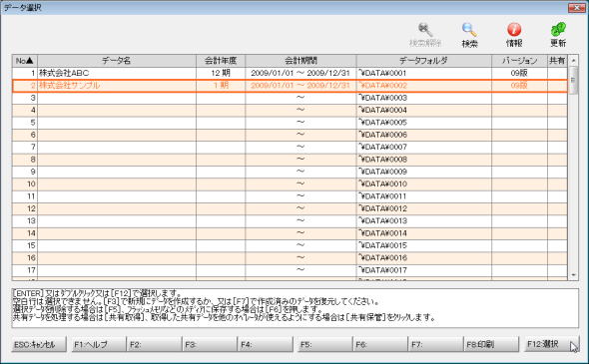This screenshot has width=589, height=364.
Task: Click the F6: function button
Action: pos(380,344)
